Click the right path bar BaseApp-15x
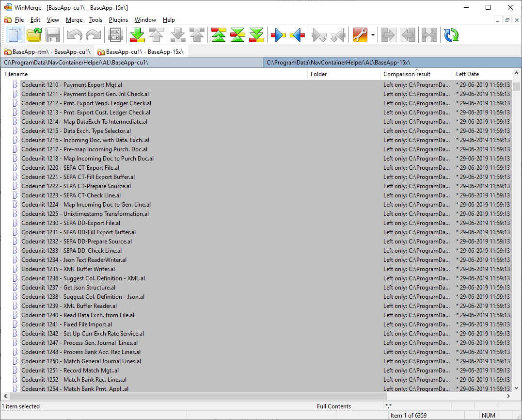The width and height of the screenshot is (522, 420). [x=392, y=63]
